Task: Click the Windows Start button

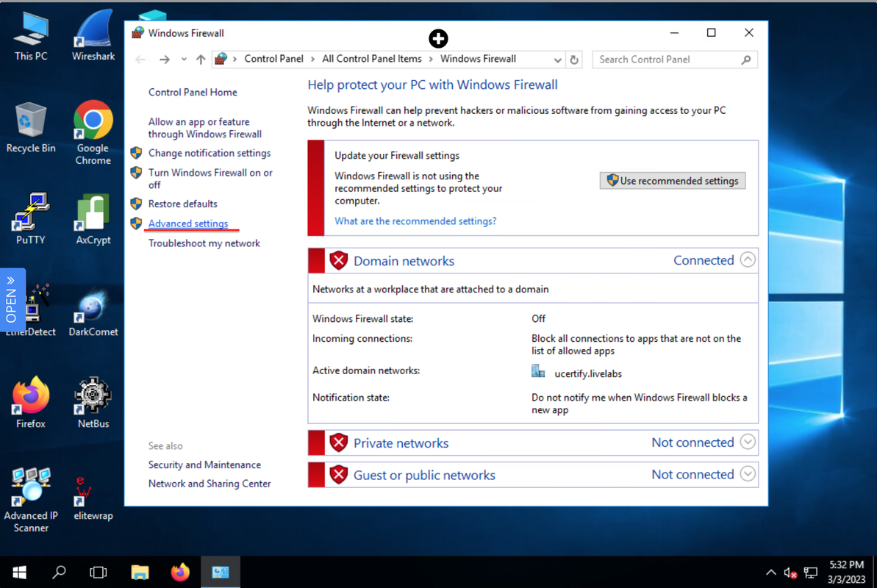Action: 20,572
